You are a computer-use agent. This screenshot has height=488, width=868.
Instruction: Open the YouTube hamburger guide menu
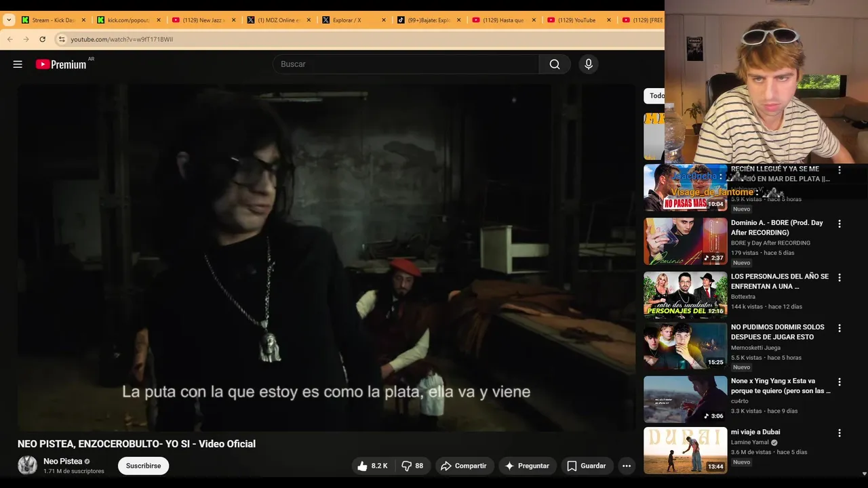18,64
